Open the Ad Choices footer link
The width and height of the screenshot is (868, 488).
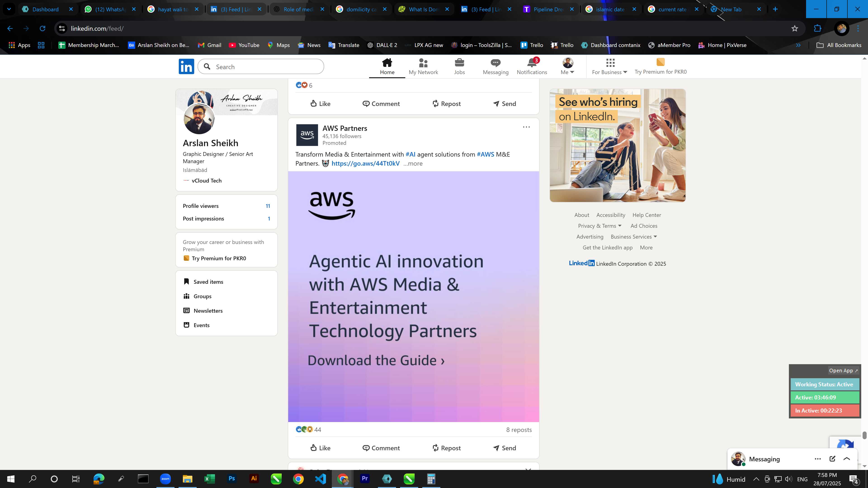pyautogui.click(x=644, y=226)
